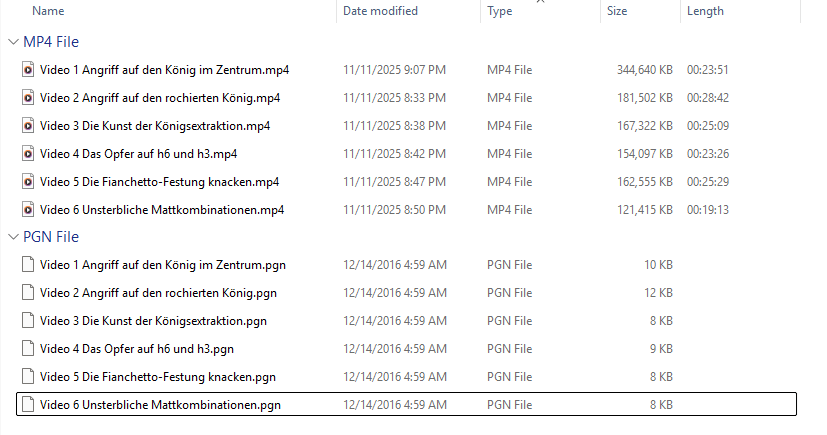Sort by Date modified column header

click(380, 11)
